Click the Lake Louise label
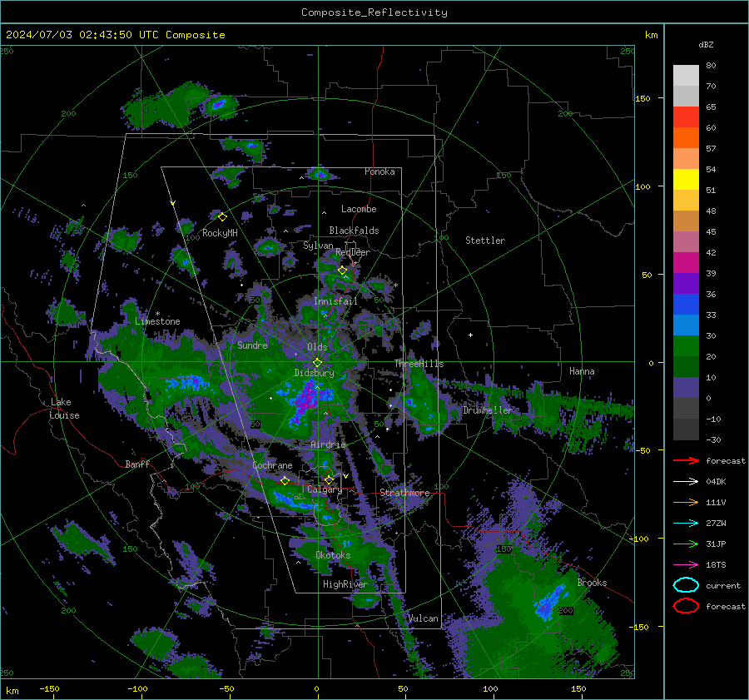 pos(64,409)
